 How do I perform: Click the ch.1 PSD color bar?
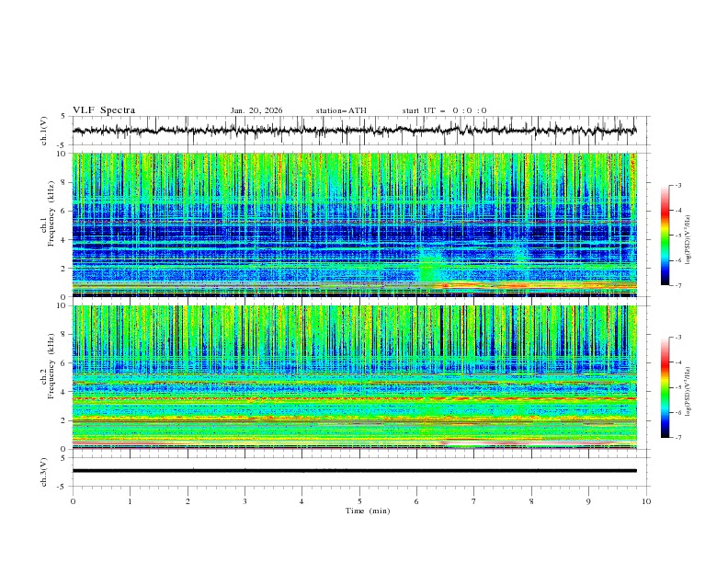665,236
